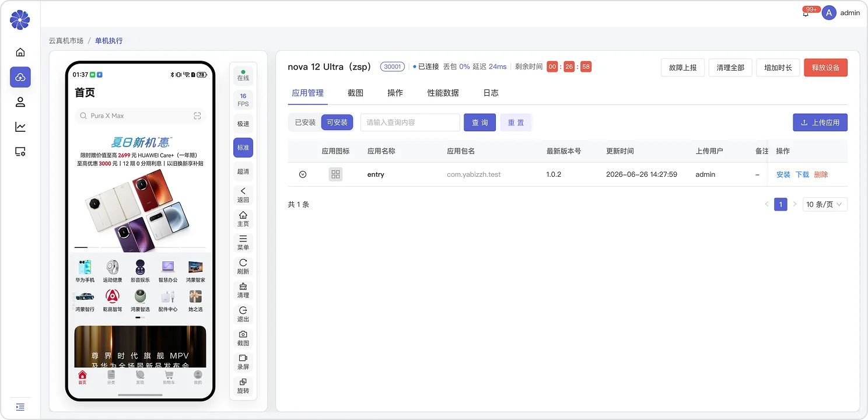Image resolution: width=868 pixels, height=420 pixels.
Task: Select the cloud device sidebar icon
Action: pyautogui.click(x=20, y=77)
